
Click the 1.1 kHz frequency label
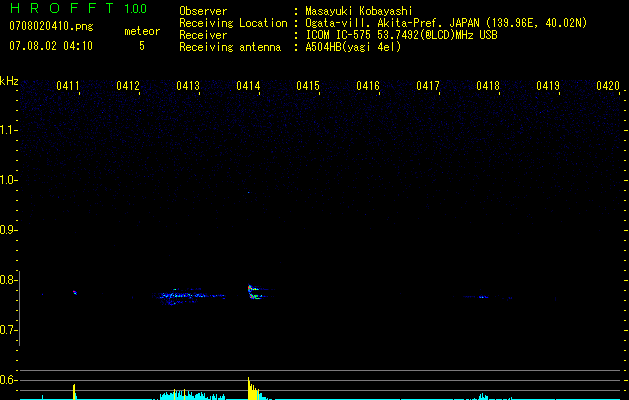click(8, 130)
